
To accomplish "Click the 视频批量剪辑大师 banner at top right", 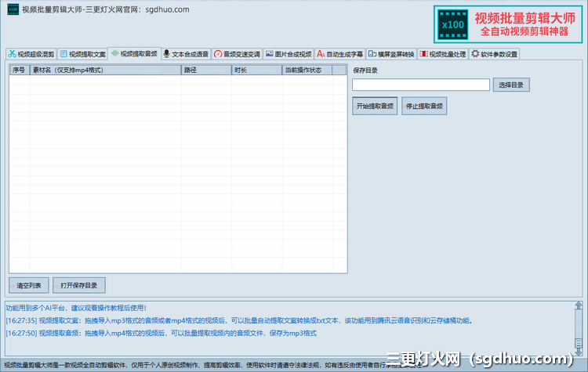I will 508,24.
